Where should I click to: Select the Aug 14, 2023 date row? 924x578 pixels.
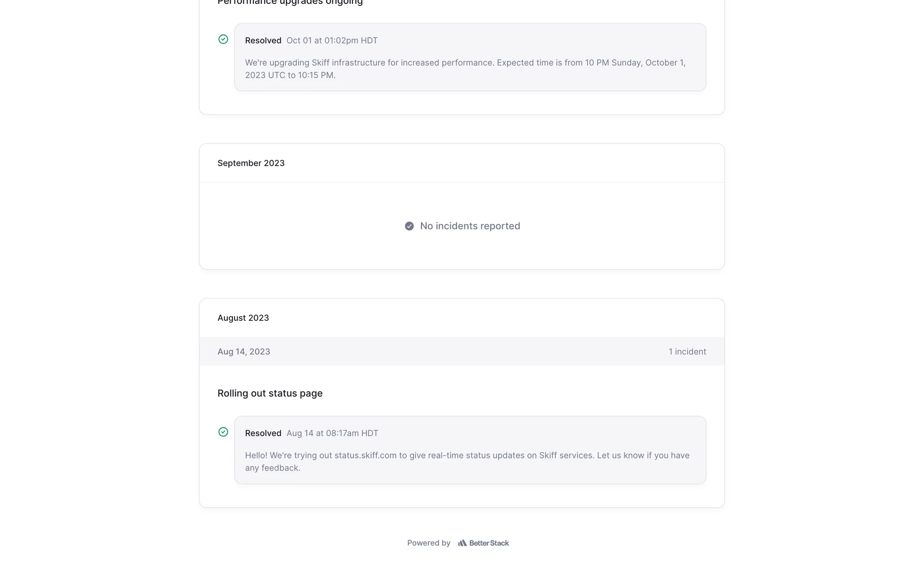(244, 352)
